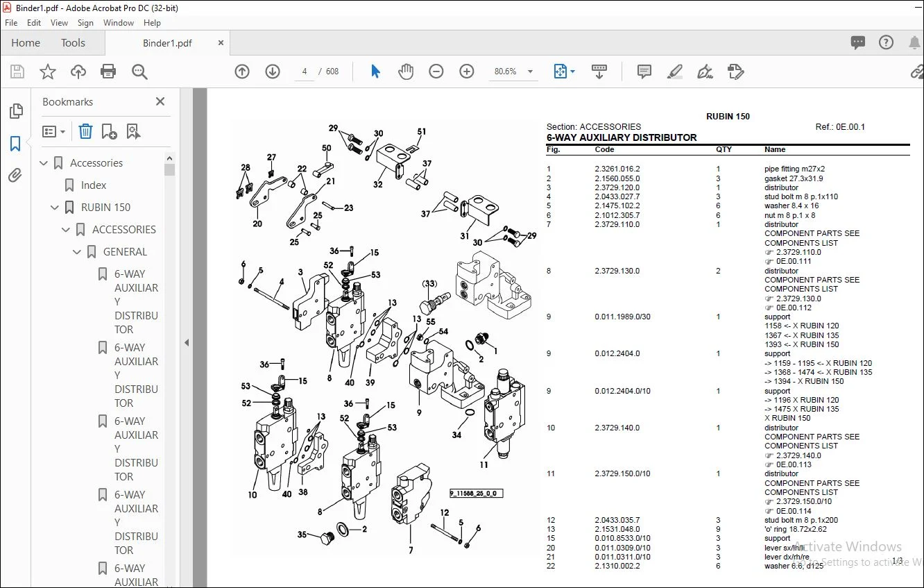The width and height of the screenshot is (924, 588).
Task: Click the diagram reference label 9_11588_25_0_0
Action: point(476,493)
